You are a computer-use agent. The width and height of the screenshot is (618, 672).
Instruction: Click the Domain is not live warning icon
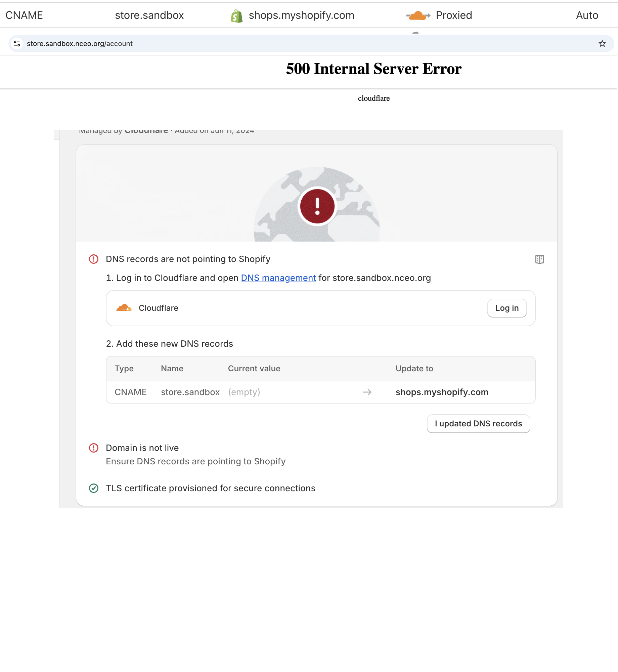coord(94,448)
